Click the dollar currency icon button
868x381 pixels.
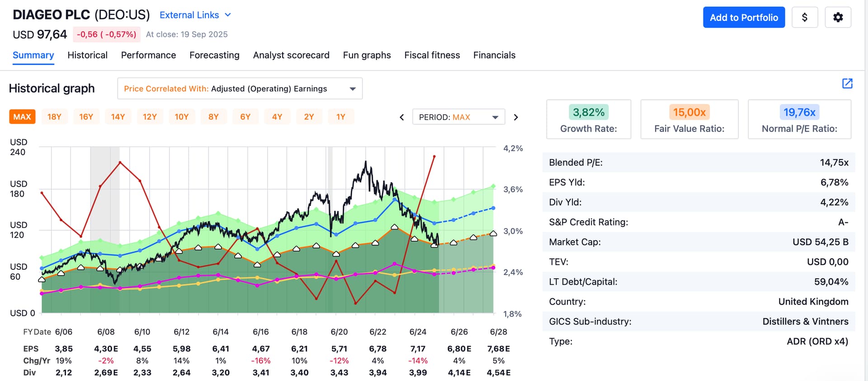click(x=805, y=18)
